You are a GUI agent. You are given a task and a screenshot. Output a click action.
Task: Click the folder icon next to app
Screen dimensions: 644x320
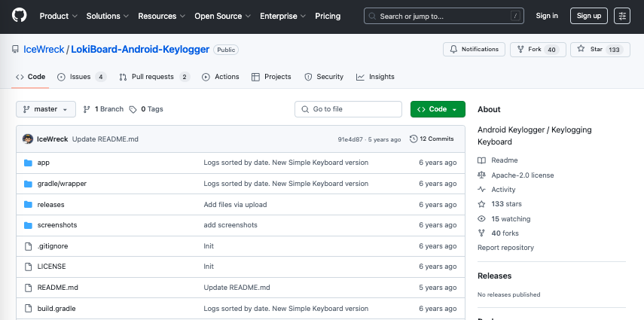(x=28, y=163)
